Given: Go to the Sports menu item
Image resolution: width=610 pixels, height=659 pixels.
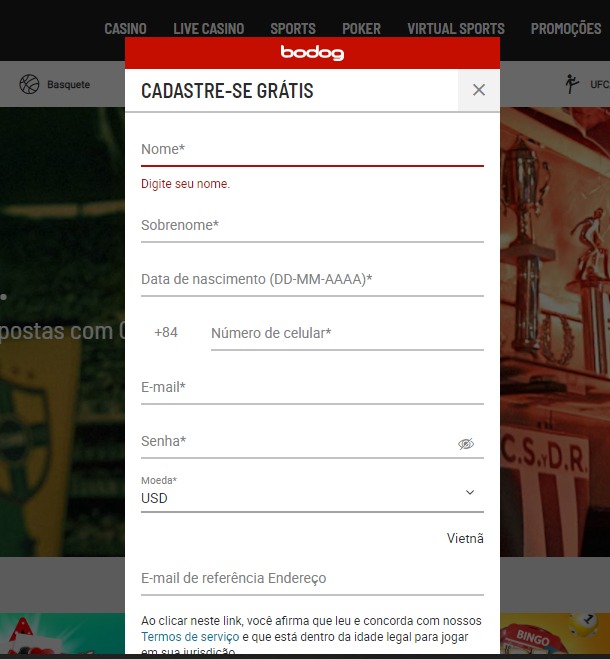Looking at the screenshot, I should pyautogui.click(x=293, y=29).
